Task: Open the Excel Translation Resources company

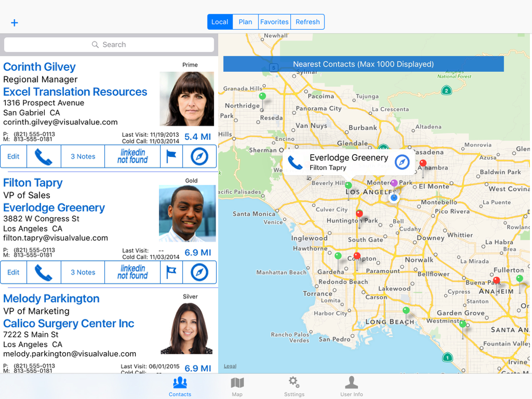Action: 75,92
